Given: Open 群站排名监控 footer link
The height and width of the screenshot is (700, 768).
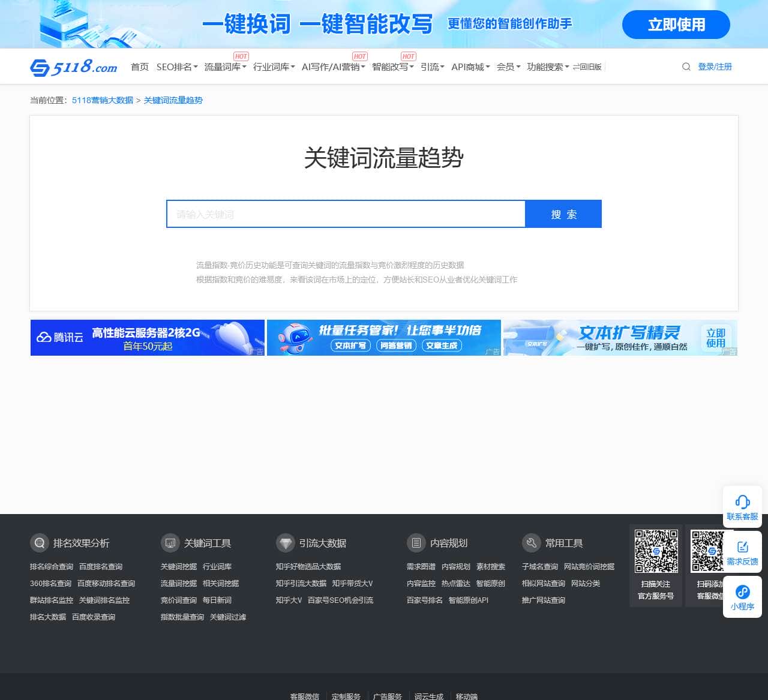Looking at the screenshot, I should click(x=52, y=600).
